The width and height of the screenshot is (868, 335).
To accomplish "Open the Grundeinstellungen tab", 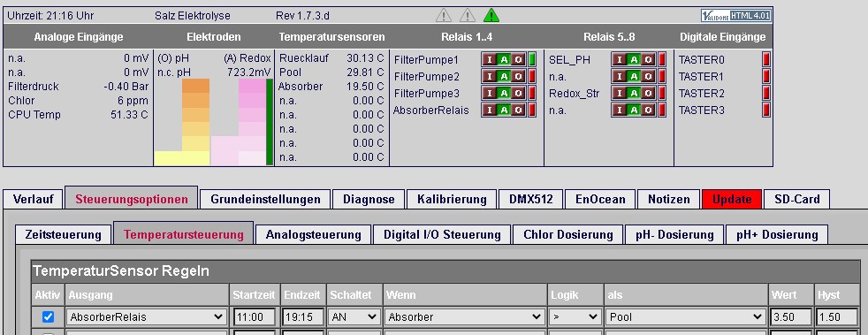I will 265,200.
